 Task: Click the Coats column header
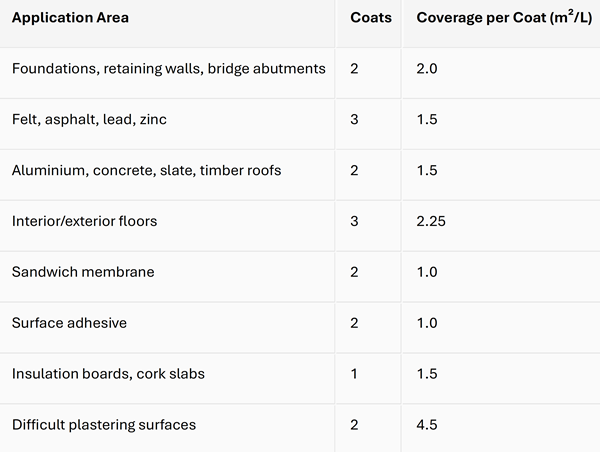pyautogui.click(x=371, y=18)
